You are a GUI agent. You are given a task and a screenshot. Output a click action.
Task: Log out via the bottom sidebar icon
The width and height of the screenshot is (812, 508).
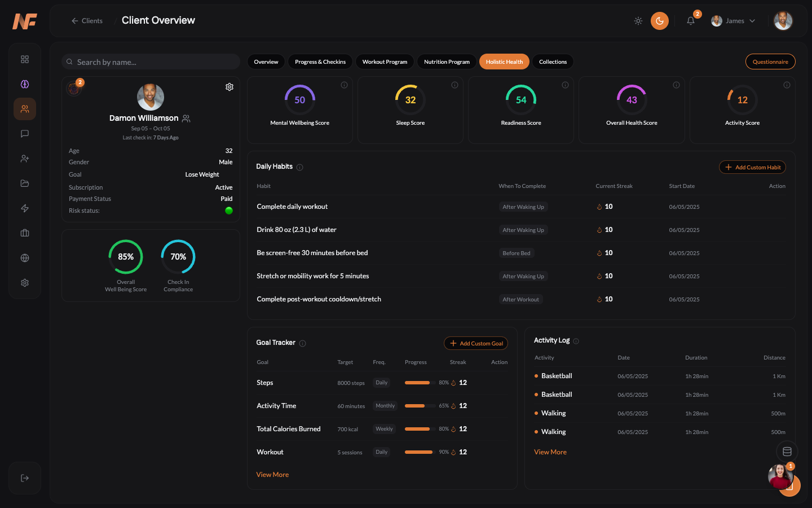tap(25, 478)
